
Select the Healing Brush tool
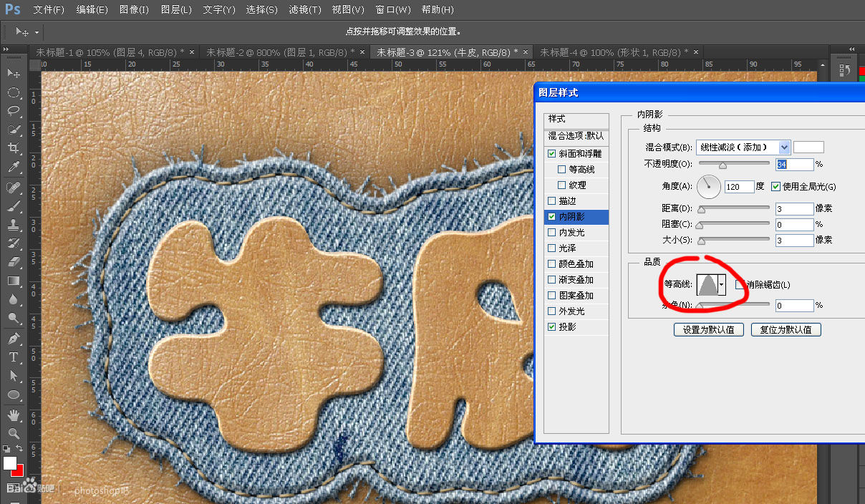(x=14, y=188)
